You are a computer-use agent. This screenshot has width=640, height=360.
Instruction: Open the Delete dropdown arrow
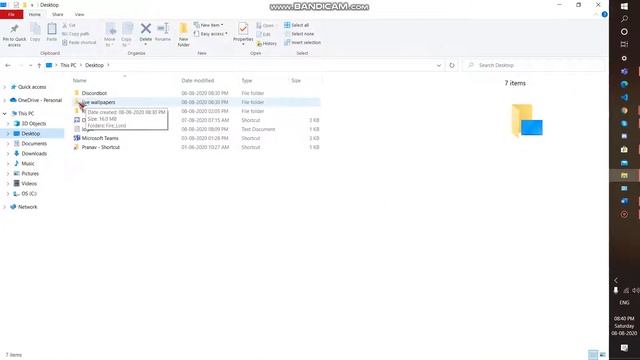146,44
